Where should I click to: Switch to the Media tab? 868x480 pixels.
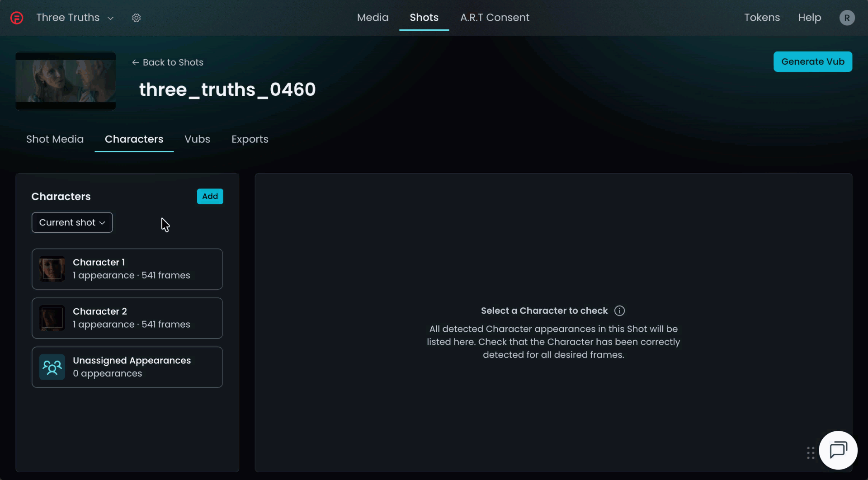[x=373, y=18]
